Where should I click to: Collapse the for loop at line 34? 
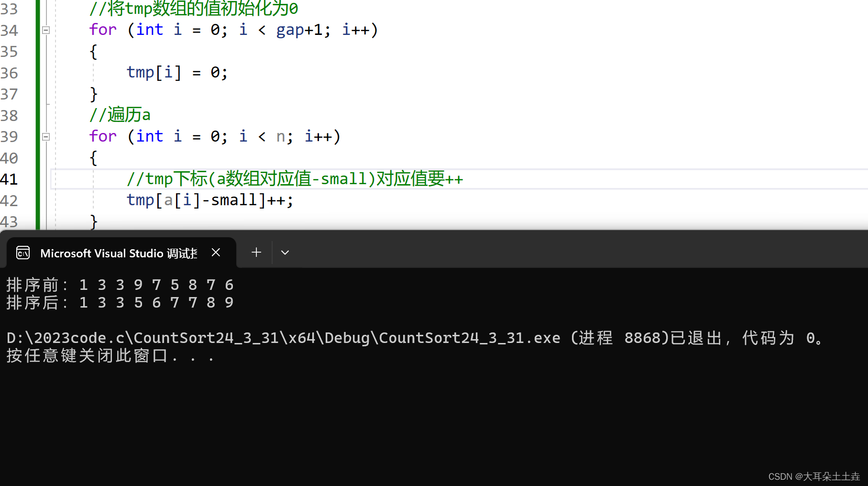point(46,30)
